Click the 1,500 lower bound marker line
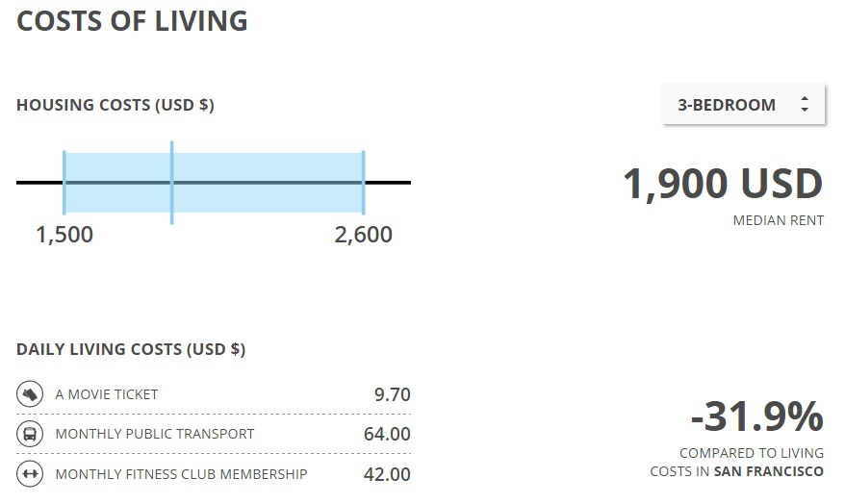 coord(64,183)
